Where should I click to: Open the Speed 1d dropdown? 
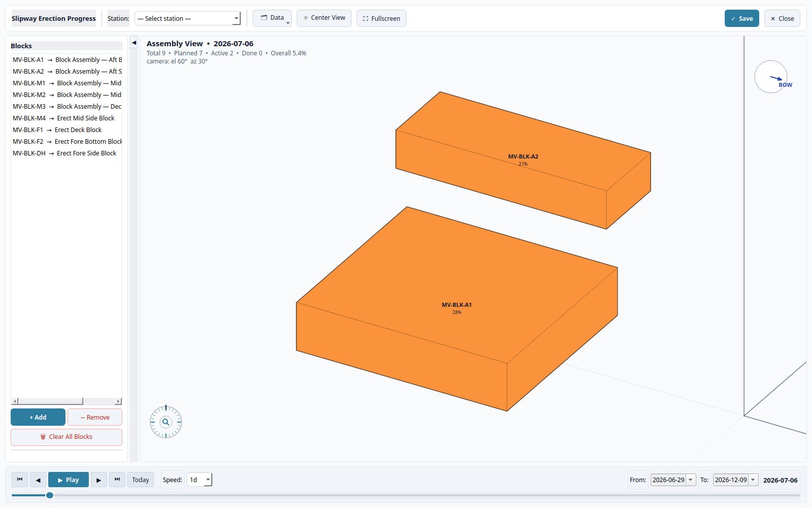[199, 480]
